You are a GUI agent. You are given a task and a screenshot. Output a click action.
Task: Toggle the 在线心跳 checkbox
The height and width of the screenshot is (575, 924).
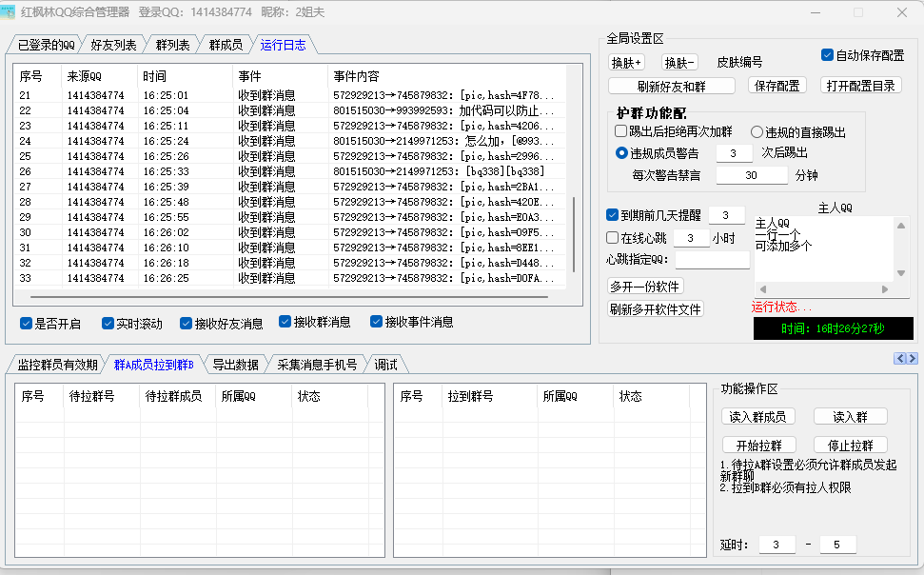[x=613, y=238]
